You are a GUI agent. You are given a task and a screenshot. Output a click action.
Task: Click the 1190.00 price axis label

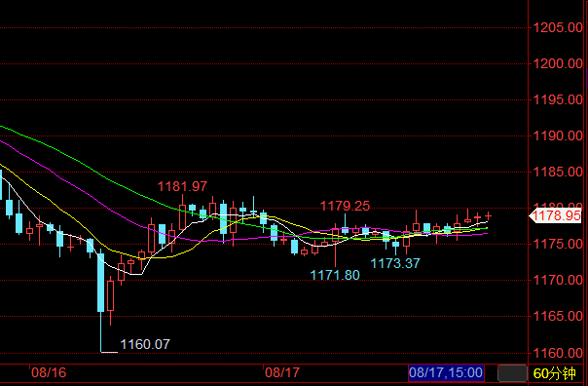[x=558, y=135]
